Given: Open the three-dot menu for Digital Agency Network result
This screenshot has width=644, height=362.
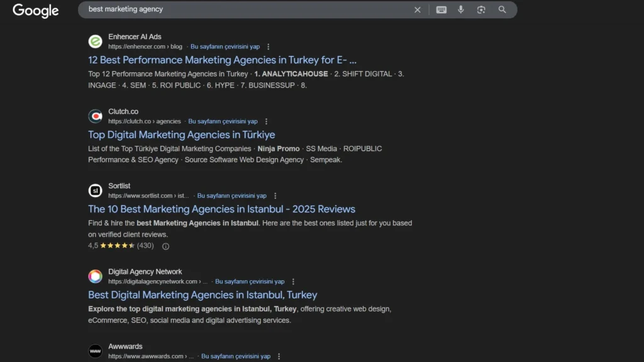Looking at the screenshot, I should coord(293,282).
